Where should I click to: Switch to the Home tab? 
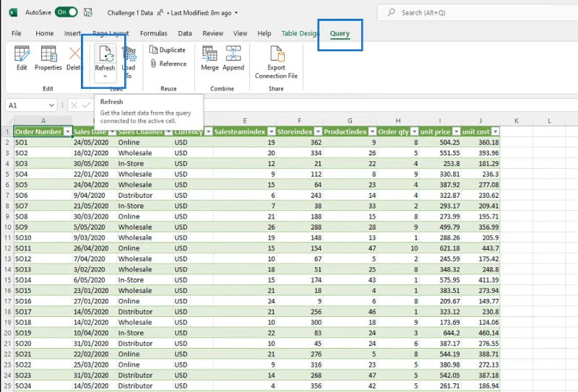point(45,33)
